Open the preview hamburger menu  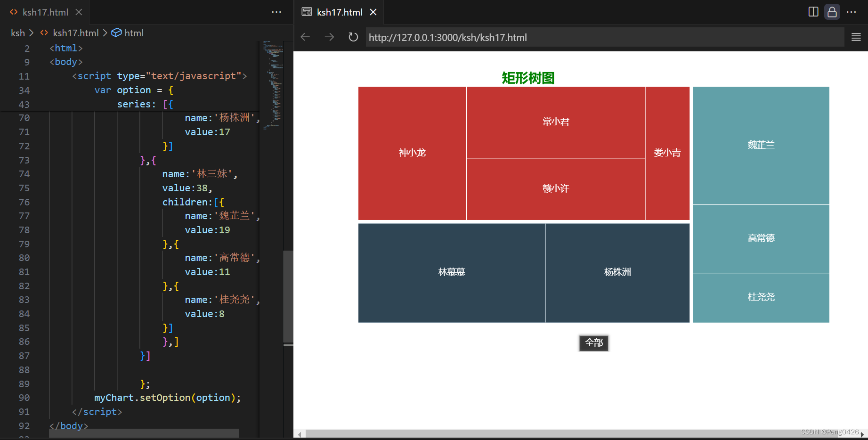856,37
